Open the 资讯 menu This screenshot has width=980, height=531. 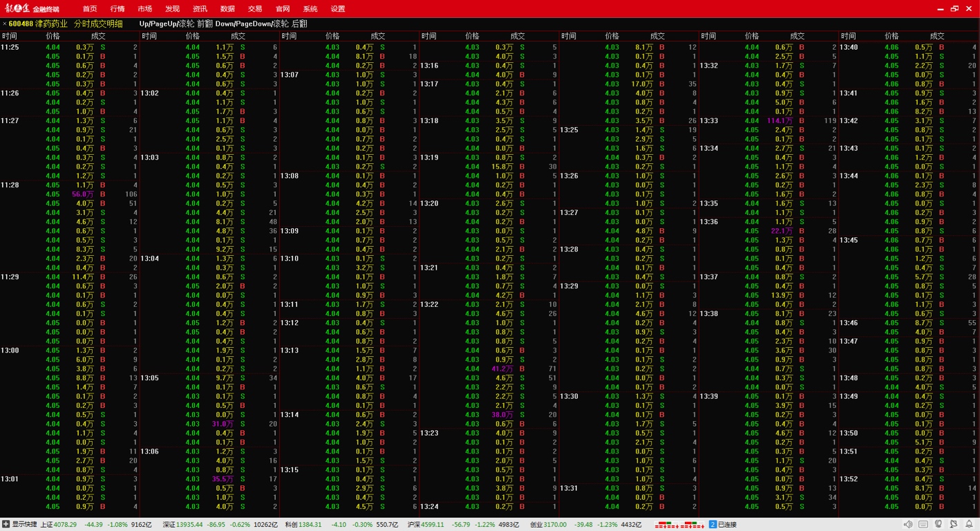(200, 9)
